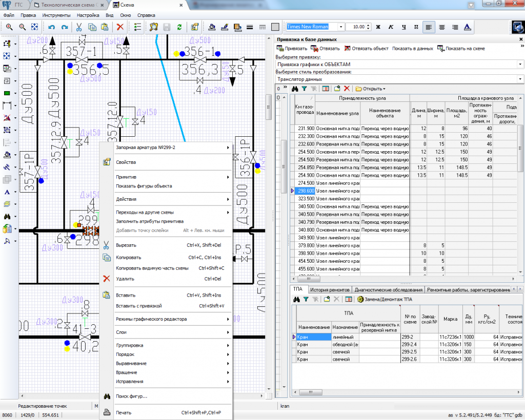The width and height of the screenshot is (525, 420).
Task: Redo the last action
Action: 64,27
